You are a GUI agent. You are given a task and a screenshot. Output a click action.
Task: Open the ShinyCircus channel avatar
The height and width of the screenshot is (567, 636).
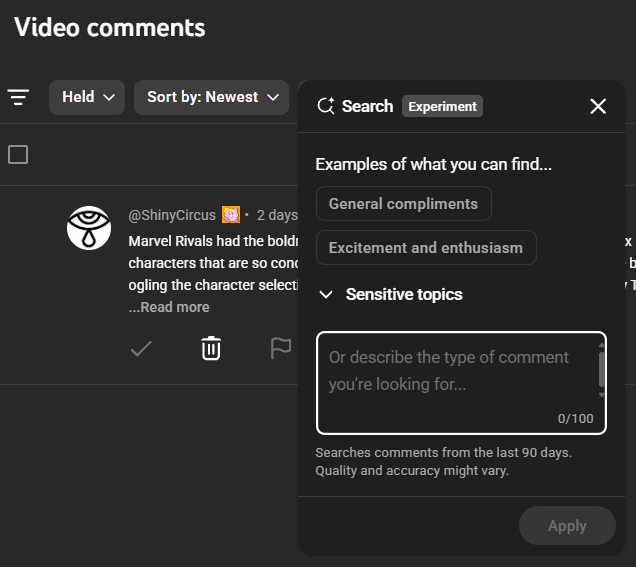click(x=89, y=228)
